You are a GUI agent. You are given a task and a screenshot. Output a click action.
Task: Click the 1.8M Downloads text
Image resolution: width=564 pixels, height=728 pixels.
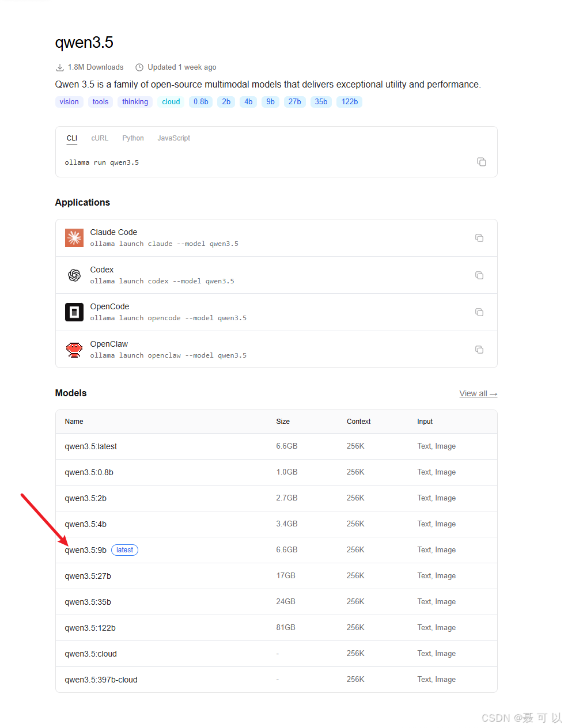[x=96, y=67]
